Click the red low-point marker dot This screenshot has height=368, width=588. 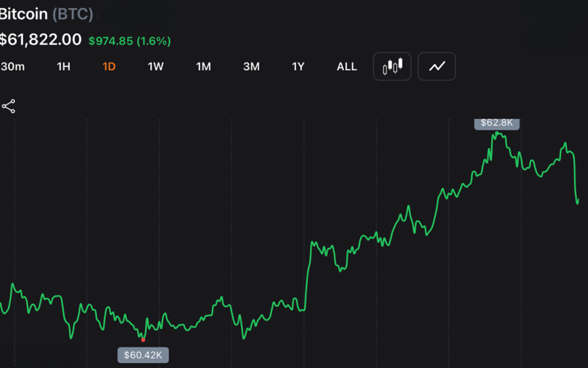click(143, 340)
